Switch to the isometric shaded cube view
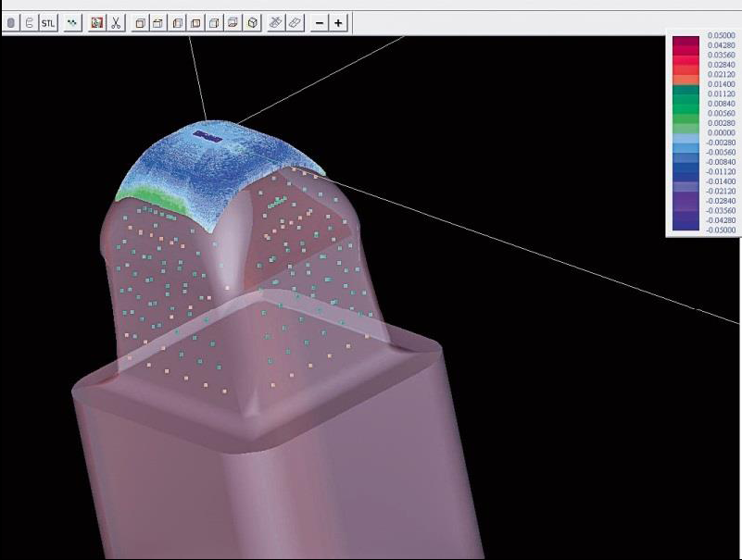Screen dimensions: 742x560 coord(252,23)
